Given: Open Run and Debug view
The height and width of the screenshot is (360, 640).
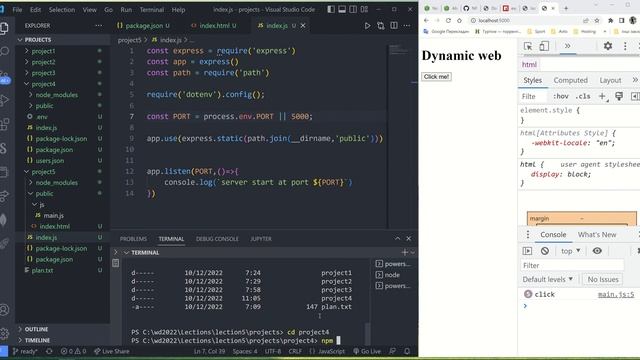Looking at the screenshot, I should click(x=5, y=100).
